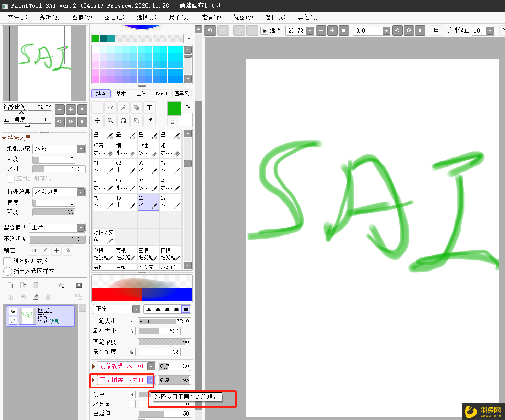Image resolution: width=505 pixels, height=420 pixels.
Task: Select the hand pan tool
Action: (136, 121)
